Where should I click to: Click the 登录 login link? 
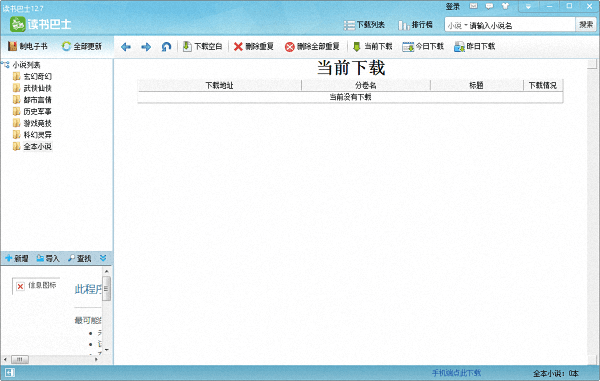pyautogui.click(x=453, y=7)
